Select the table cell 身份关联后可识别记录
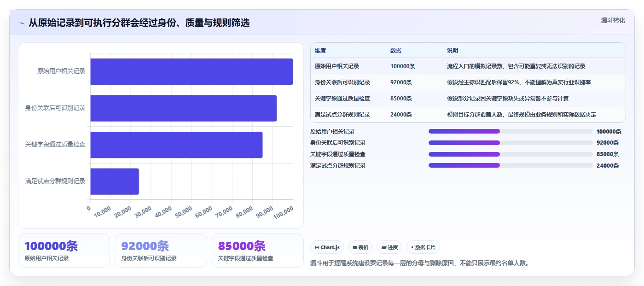This screenshot has width=644, height=286. coord(342,82)
